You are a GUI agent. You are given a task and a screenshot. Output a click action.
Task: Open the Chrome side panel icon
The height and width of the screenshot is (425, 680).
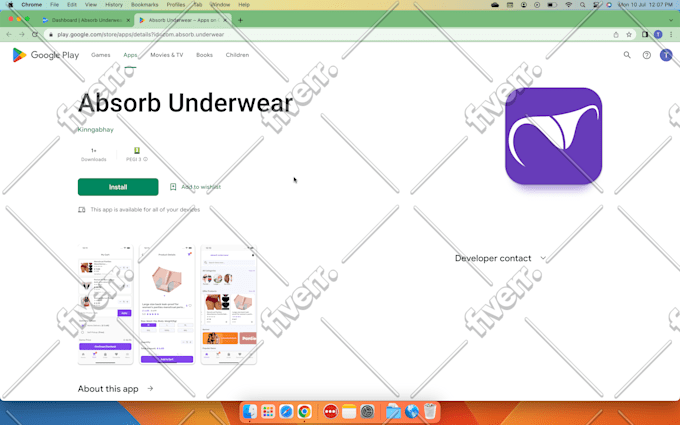645,34
